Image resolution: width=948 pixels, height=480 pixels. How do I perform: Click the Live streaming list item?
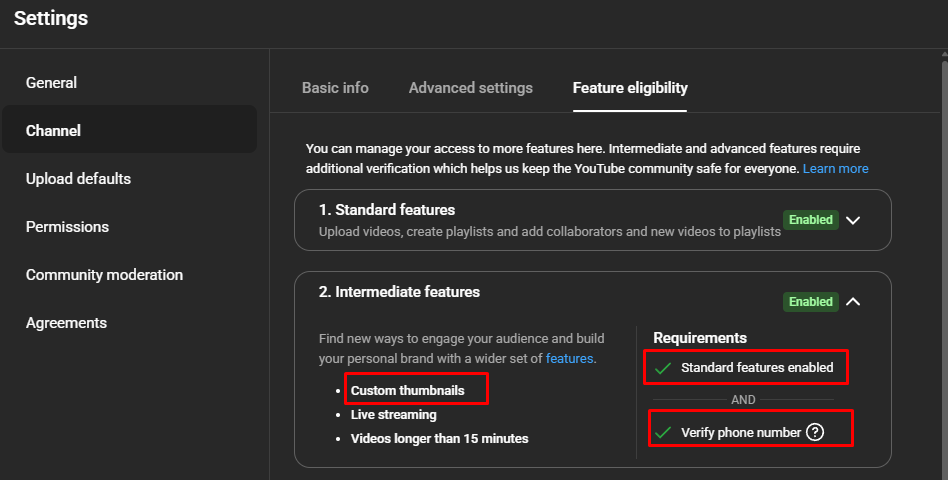[394, 415]
